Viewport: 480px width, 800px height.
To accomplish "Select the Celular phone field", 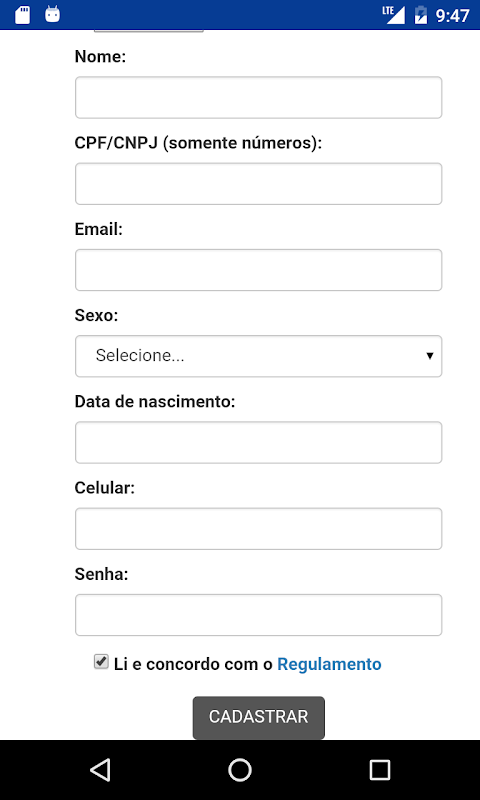I will 259,529.
